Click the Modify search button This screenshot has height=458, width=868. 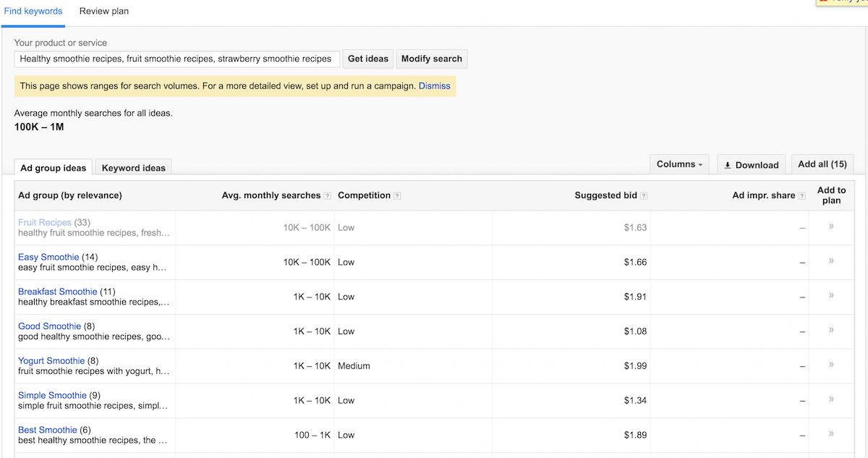[x=431, y=59]
